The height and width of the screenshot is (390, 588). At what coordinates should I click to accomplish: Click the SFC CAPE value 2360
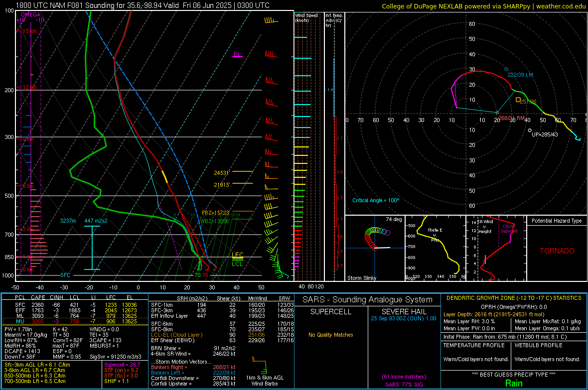[37, 305]
